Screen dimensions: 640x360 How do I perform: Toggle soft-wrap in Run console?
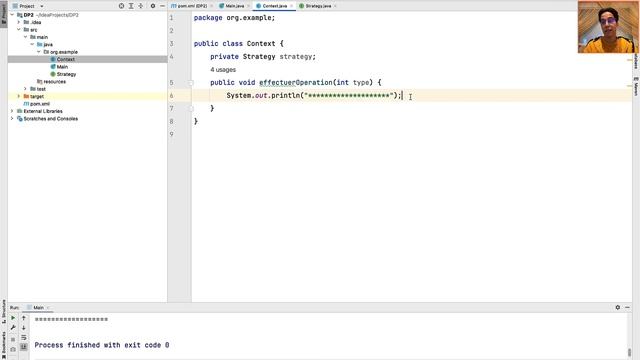[x=24, y=338]
